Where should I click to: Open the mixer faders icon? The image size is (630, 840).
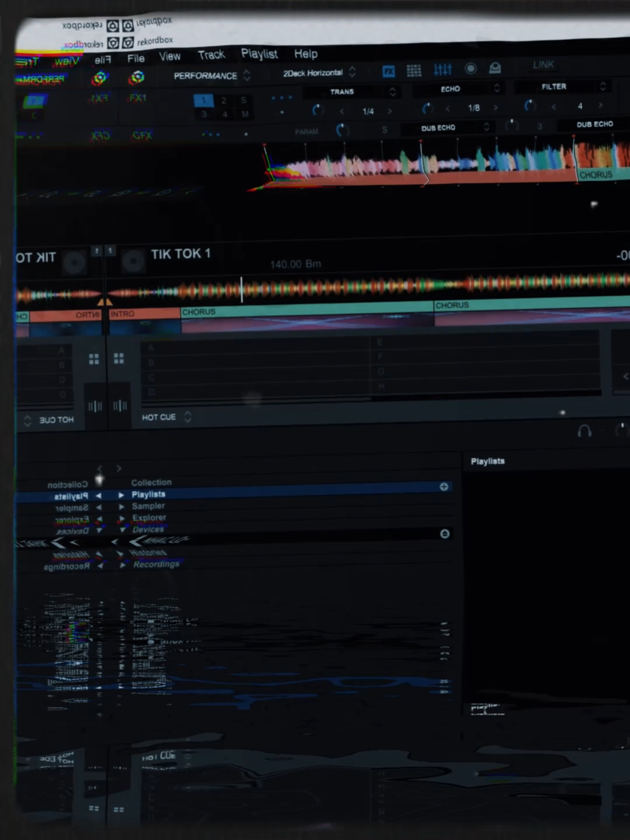[x=442, y=69]
